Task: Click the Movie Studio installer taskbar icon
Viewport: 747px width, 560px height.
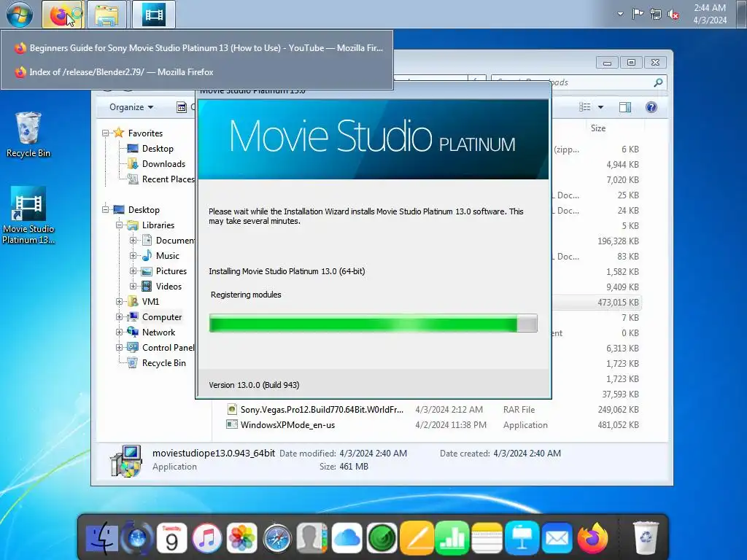Action: pos(154,15)
